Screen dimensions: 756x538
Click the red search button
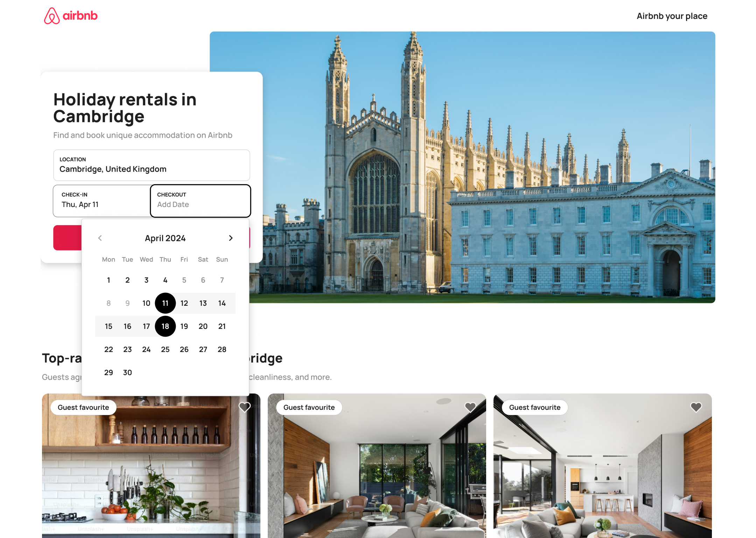(x=67, y=238)
